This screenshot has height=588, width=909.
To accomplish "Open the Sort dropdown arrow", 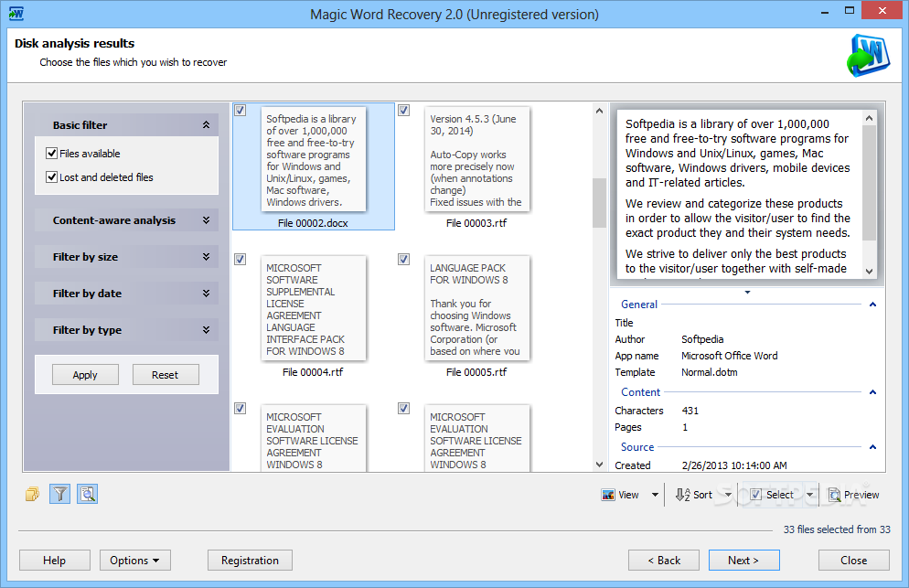I will coord(728,495).
